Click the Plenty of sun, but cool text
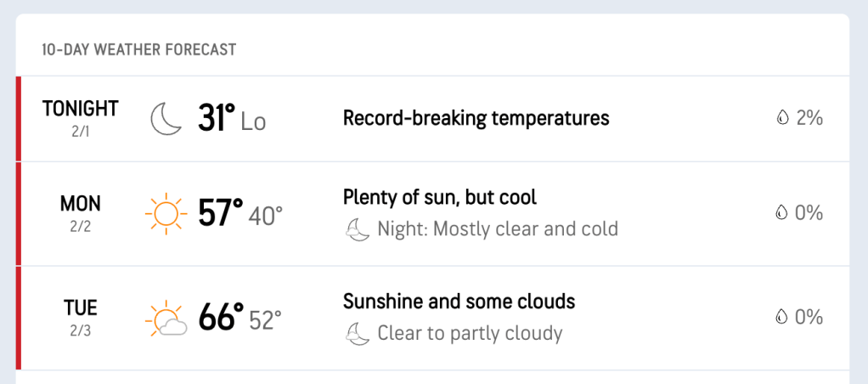Screen dimensions: 868x384 pyautogui.click(x=440, y=197)
